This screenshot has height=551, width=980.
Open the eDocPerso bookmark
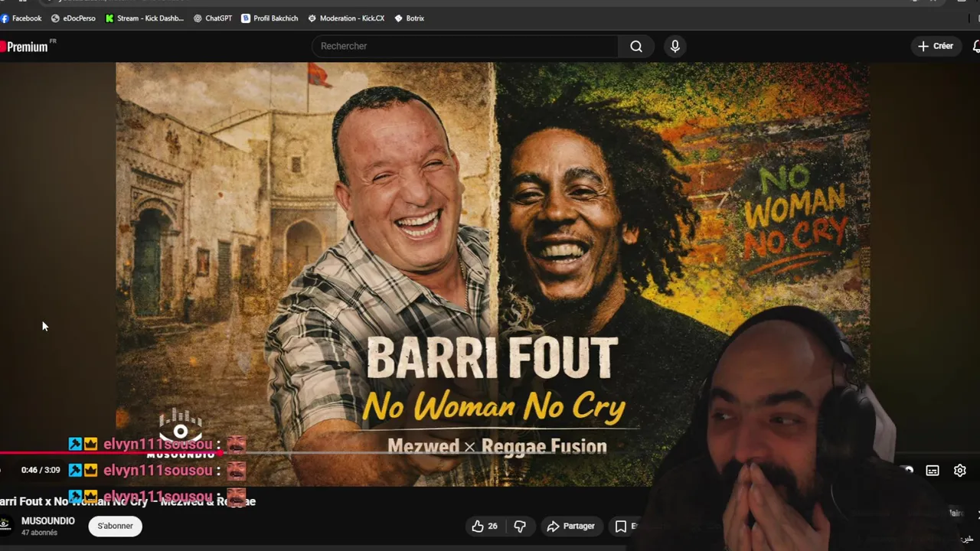click(73, 18)
